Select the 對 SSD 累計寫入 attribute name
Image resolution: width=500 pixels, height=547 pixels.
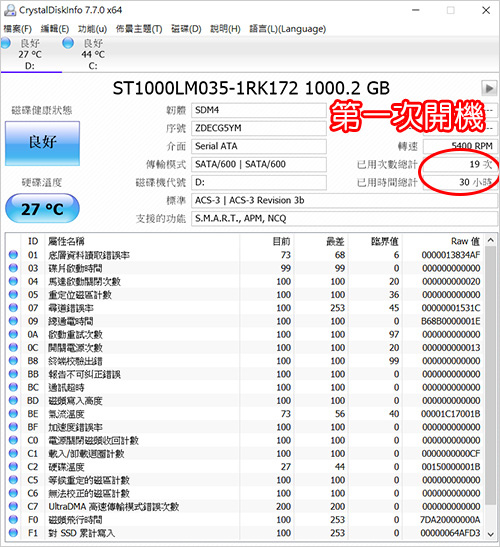(x=81, y=533)
